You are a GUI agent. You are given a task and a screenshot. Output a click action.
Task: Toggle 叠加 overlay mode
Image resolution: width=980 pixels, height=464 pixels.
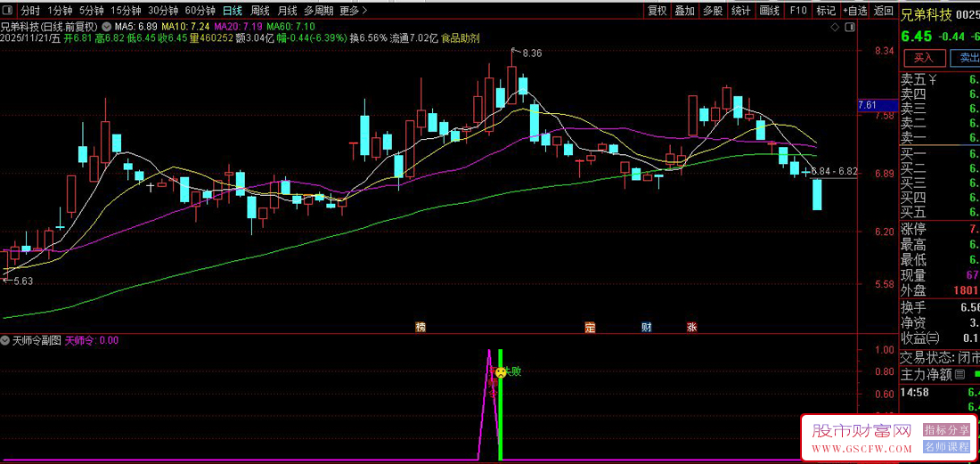pos(684,11)
